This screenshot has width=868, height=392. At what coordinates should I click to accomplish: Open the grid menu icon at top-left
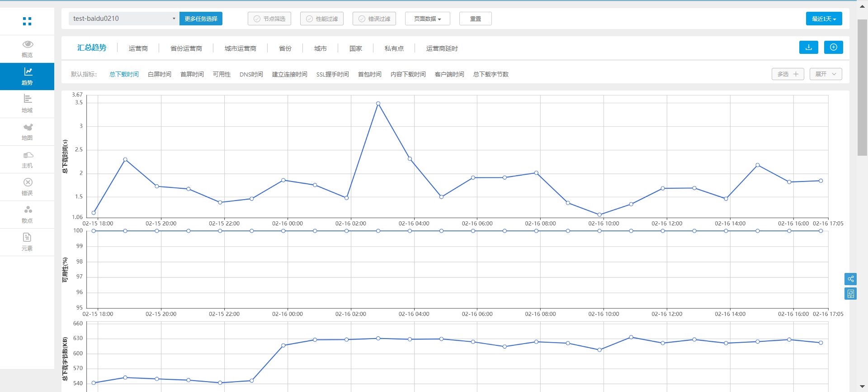click(x=27, y=21)
